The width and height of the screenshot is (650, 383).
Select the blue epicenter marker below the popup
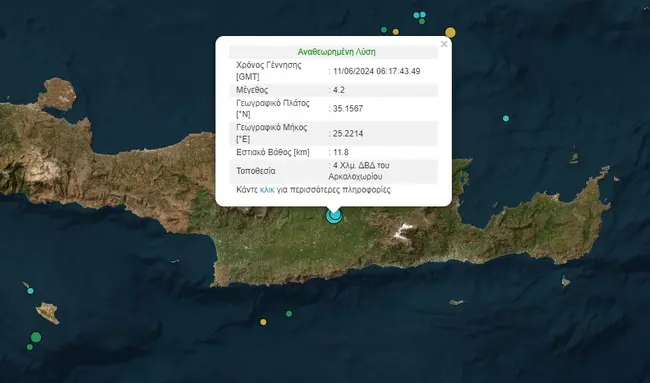tap(334, 216)
